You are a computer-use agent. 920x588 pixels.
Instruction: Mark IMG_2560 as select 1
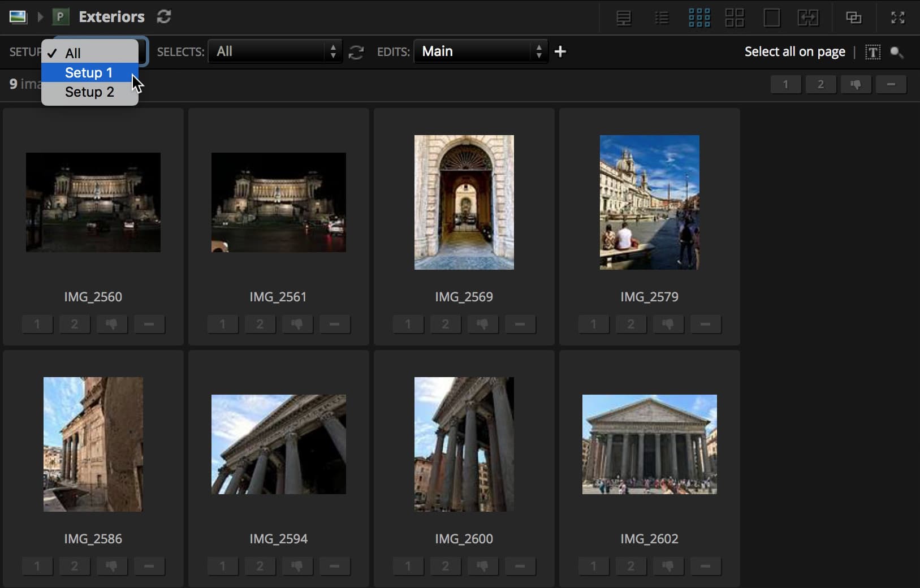[37, 324]
